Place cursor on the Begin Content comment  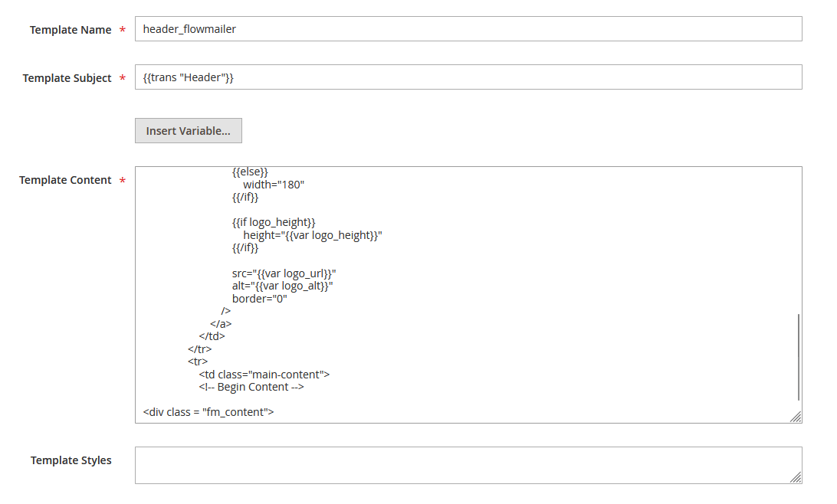pyautogui.click(x=251, y=388)
